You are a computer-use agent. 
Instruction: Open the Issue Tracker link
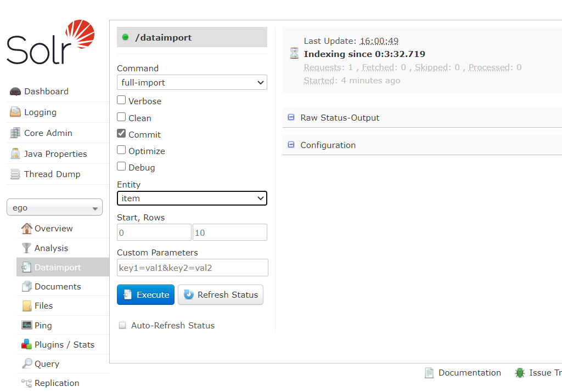546,373
